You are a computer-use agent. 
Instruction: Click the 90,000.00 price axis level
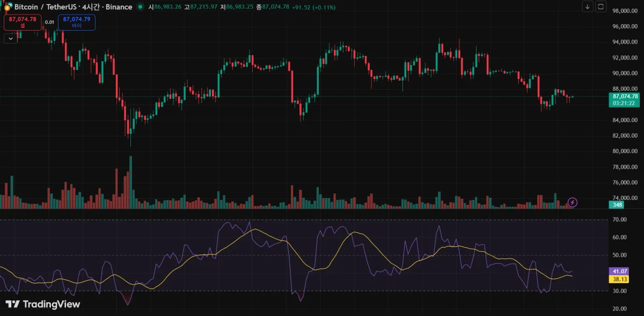click(624, 74)
